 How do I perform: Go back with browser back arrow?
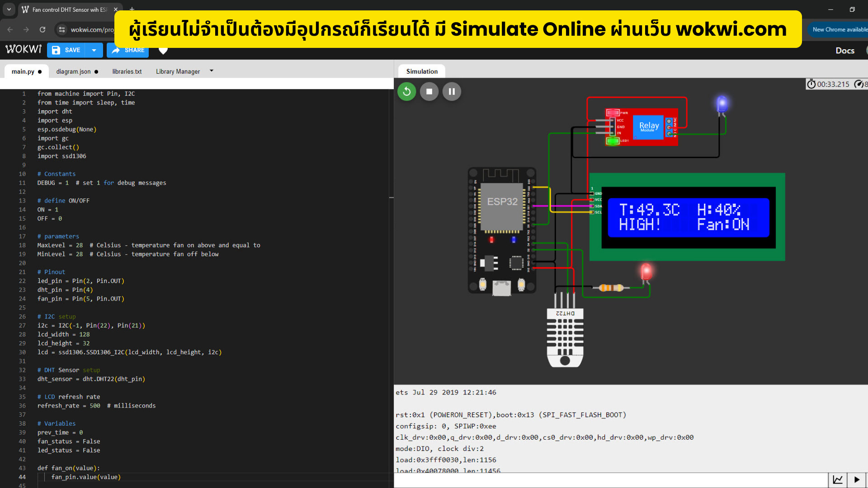tap(10, 29)
